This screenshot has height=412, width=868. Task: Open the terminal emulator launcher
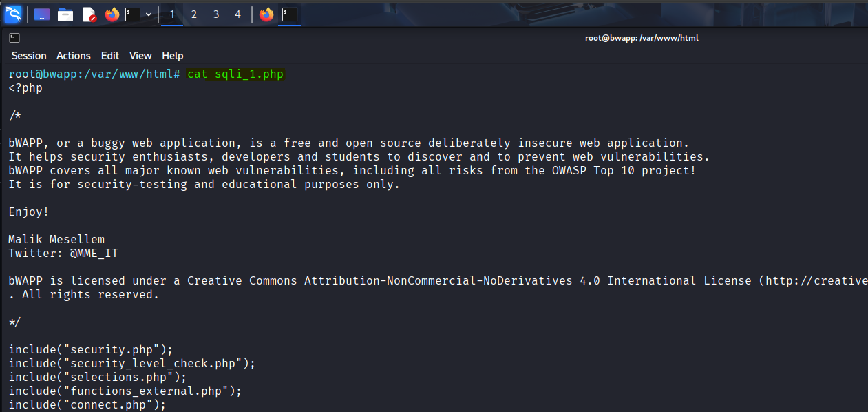[133, 14]
